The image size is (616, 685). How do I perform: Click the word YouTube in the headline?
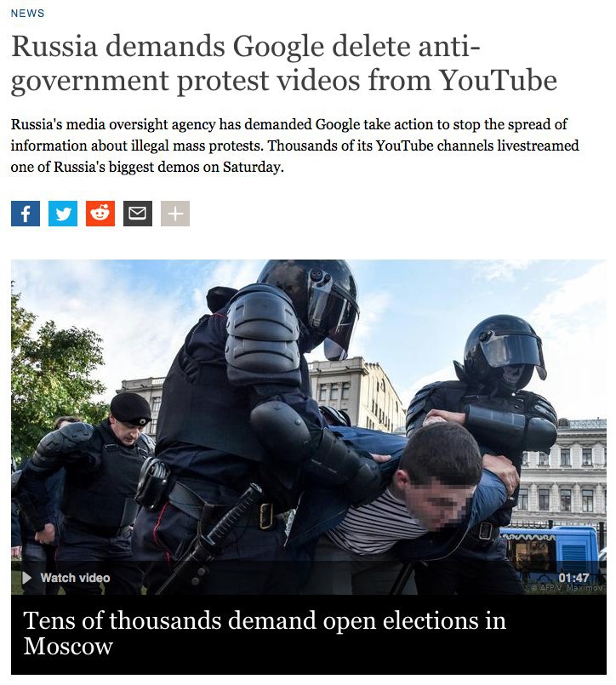(x=498, y=80)
